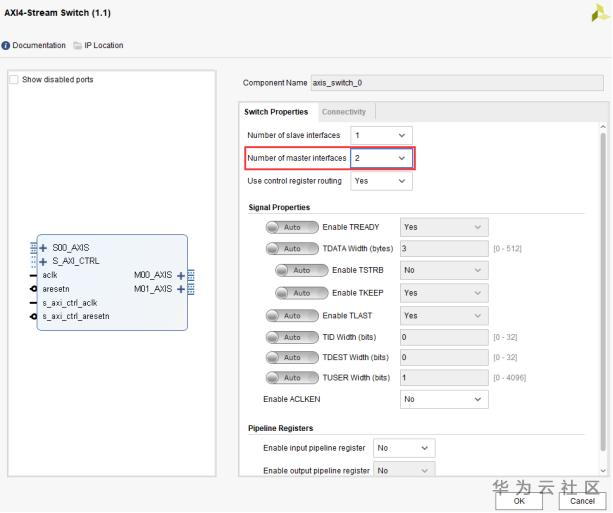Viewport: 613px width, 513px height.
Task: Open the Documentation info icon
Action: click(x=6, y=46)
